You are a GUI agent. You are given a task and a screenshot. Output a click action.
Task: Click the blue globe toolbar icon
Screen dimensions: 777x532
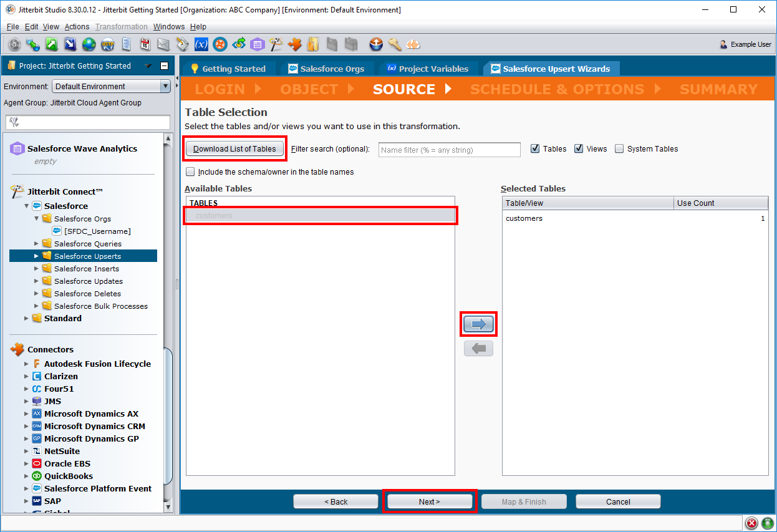[x=89, y=44]
